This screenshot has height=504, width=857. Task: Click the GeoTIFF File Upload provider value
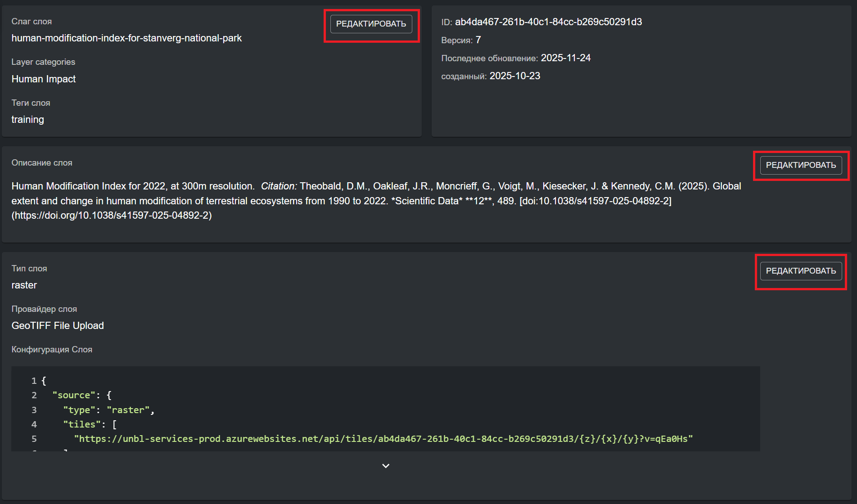coord(58,326)
